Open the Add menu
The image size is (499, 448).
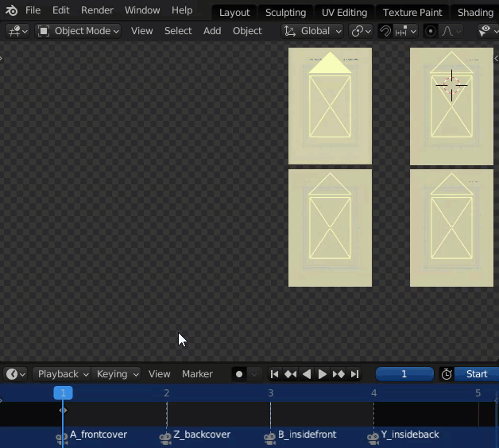click(212, 31)
